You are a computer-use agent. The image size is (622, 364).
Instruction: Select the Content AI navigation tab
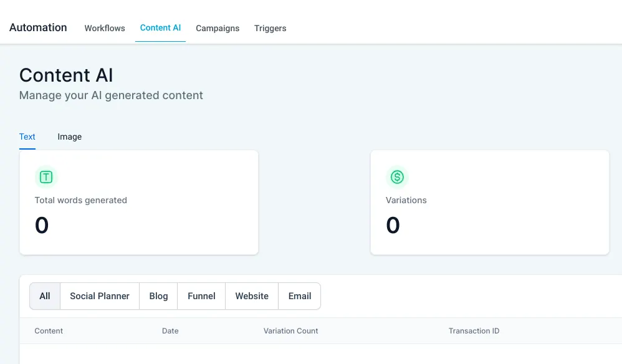point(160,28)
